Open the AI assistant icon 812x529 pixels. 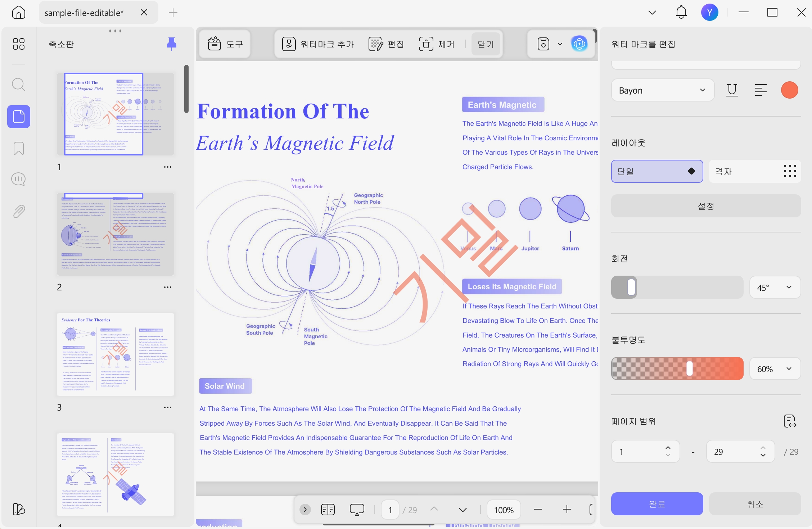pyautogui.click(x=579, y=44)
